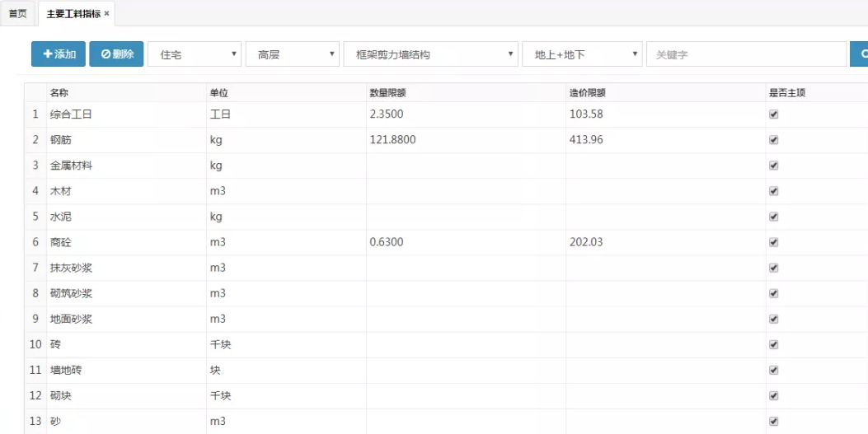Toggle 是否主项 checkbox for 钢筋
This screenshot has height=434, width=868.
click(773, 140)
